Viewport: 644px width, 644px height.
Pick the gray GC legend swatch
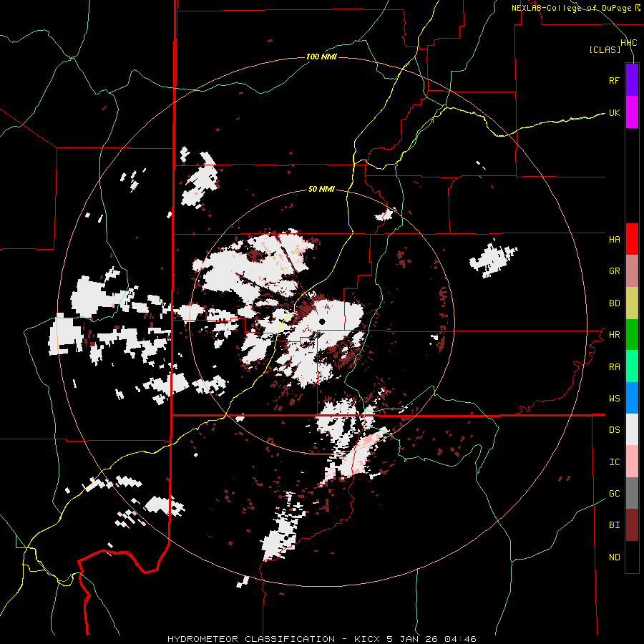pos(632,494)
